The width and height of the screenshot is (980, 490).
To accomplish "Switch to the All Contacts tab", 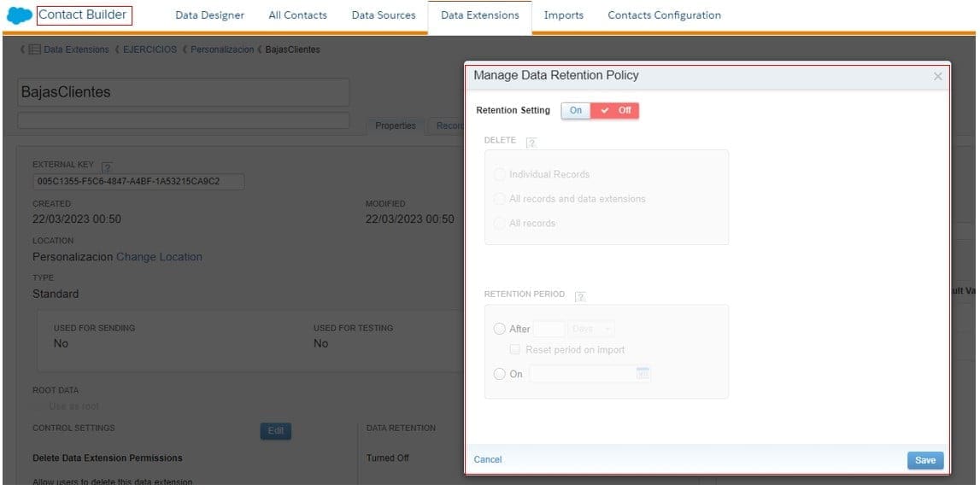I will (x=297, y=15).
